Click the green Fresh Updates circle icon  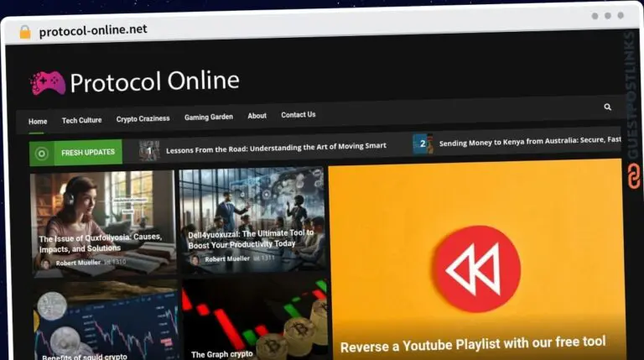[x=41, y=153]
